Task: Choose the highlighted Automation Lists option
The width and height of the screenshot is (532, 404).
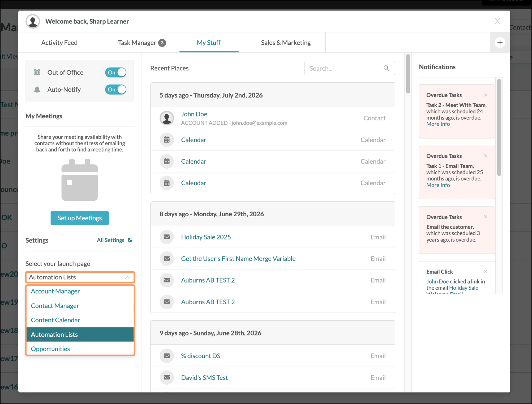Action: [x=80, y=334]
